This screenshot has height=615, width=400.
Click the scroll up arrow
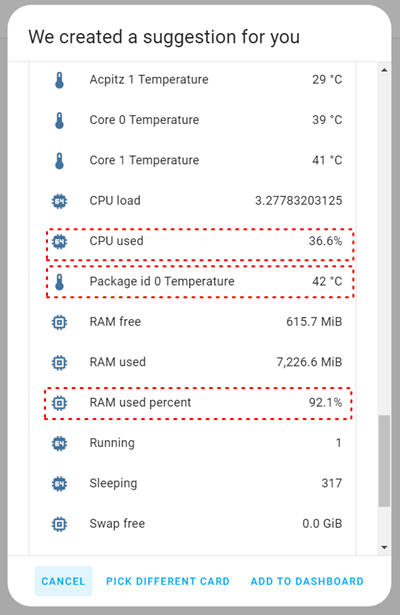[384, 70]
